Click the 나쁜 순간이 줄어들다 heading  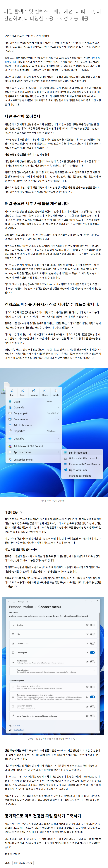click(23, 116)
